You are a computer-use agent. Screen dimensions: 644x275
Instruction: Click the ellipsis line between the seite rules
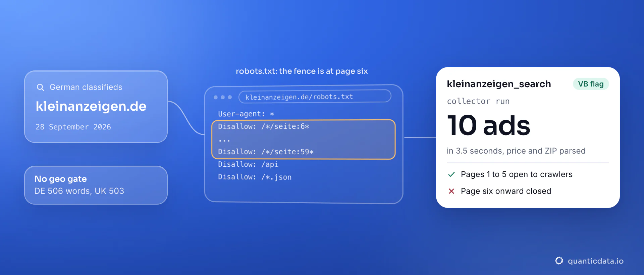coord(224,140)
